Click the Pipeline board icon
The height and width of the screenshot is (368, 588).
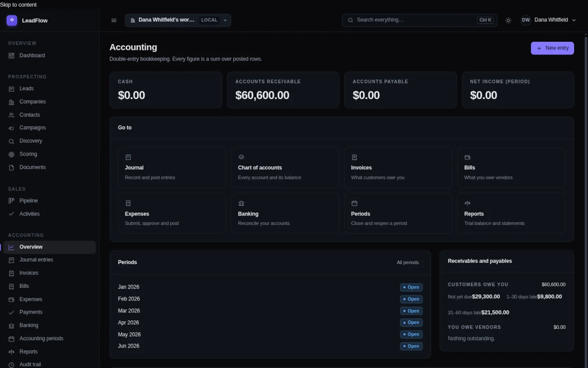coord(11,201)
